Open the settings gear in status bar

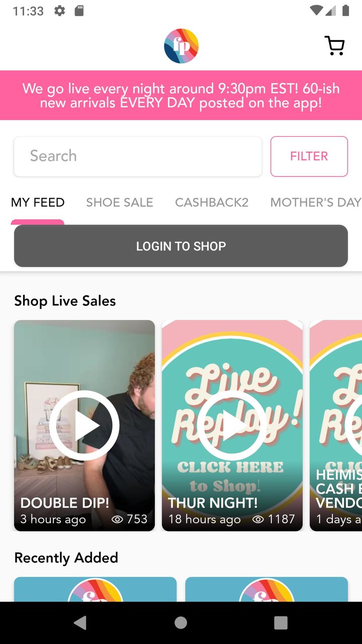(60, 11)
